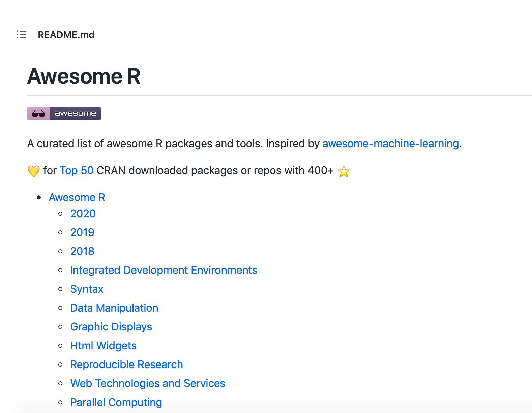Follow the Top 50 link
Image resolution: width=532 pixels, height=413 pixels.
point(77,170)
